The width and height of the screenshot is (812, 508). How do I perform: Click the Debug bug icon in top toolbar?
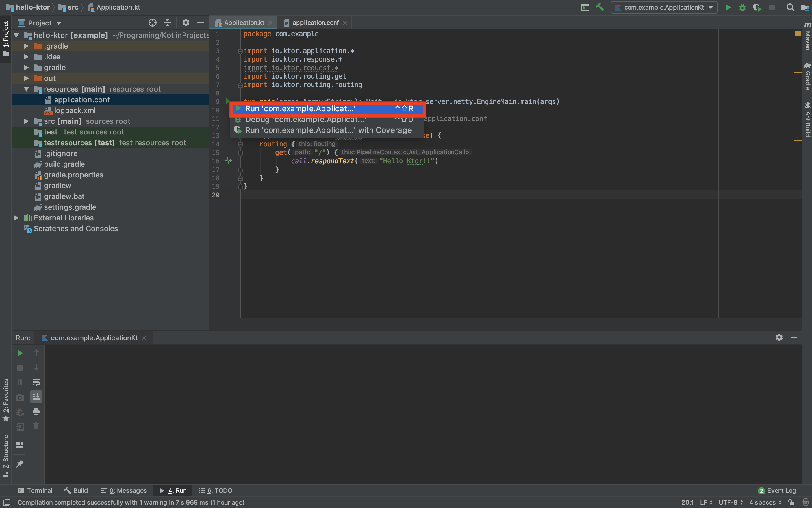(742, 7)
